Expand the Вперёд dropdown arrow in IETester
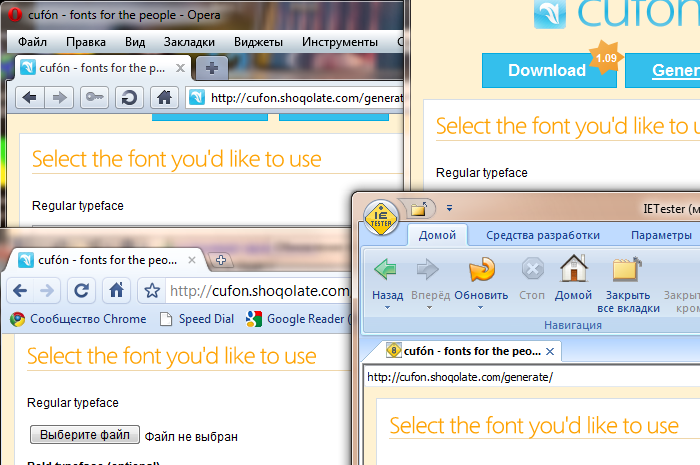Image resolution: width=700 pixels, height=465 pixels. tap(429, 307)
